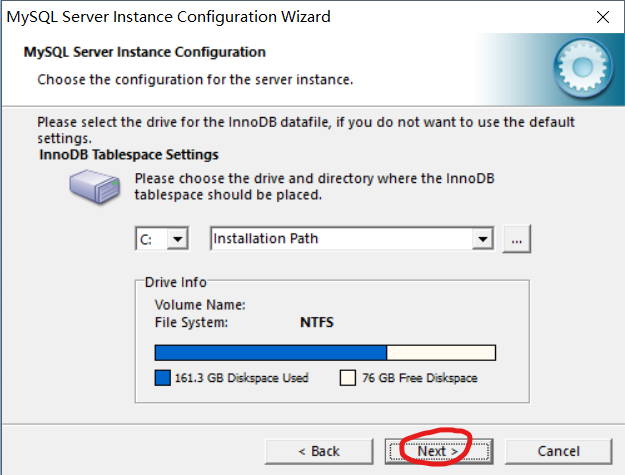Click the 'MySQL Server Instance Configuration' heading
625x475 pixels.
point(145,52)
